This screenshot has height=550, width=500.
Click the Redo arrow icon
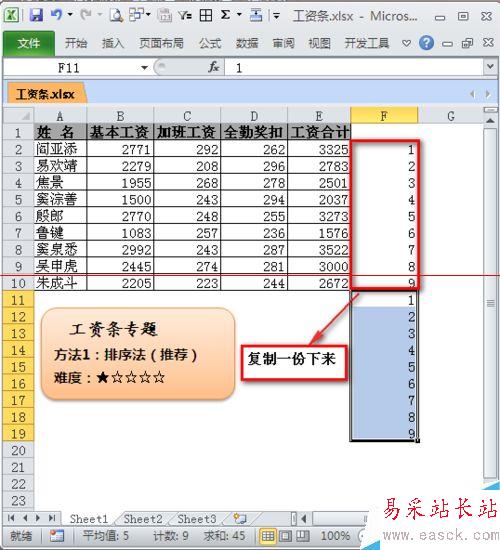[x=86, y=15]
